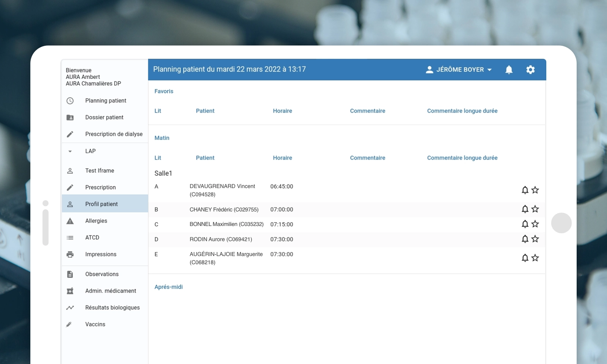Click the Matin section heading
Screen dimensions: 607x364
click(x=162, y=138)
